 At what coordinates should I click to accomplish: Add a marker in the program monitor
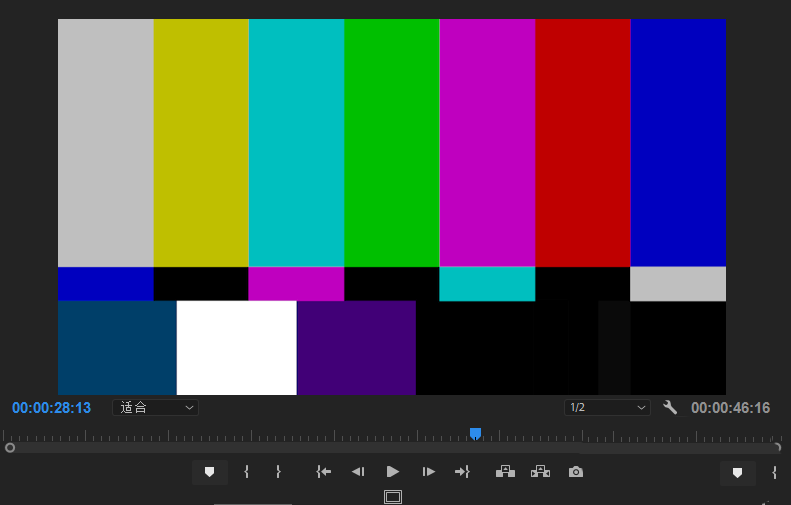(x=209, y=472)
